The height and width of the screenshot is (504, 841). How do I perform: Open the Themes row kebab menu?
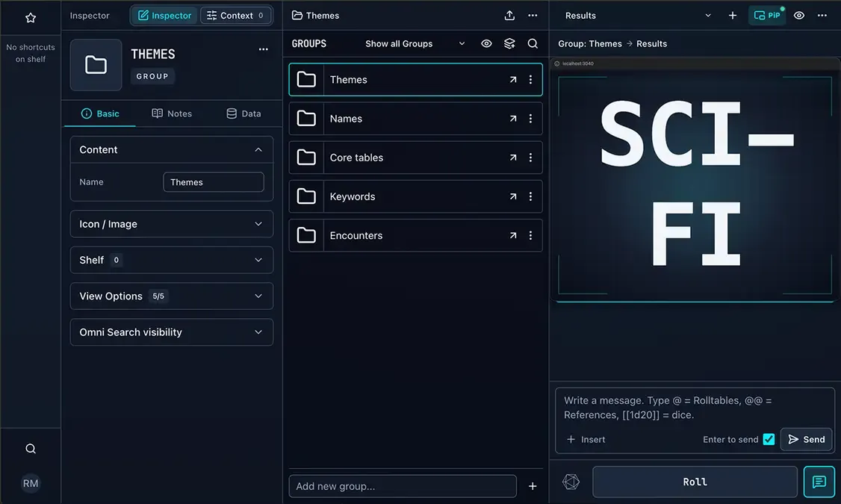[x=530, y=79]
